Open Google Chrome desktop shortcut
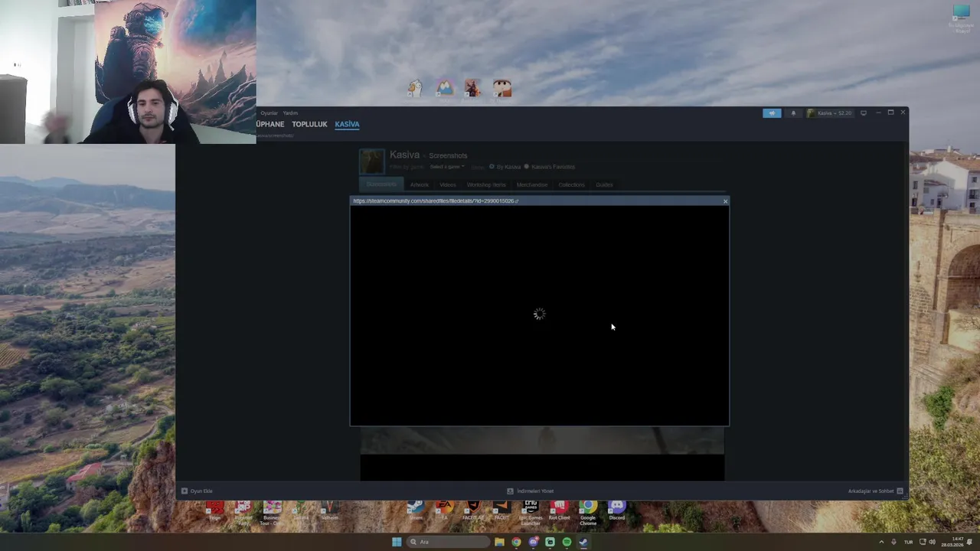 pos(588,512)
